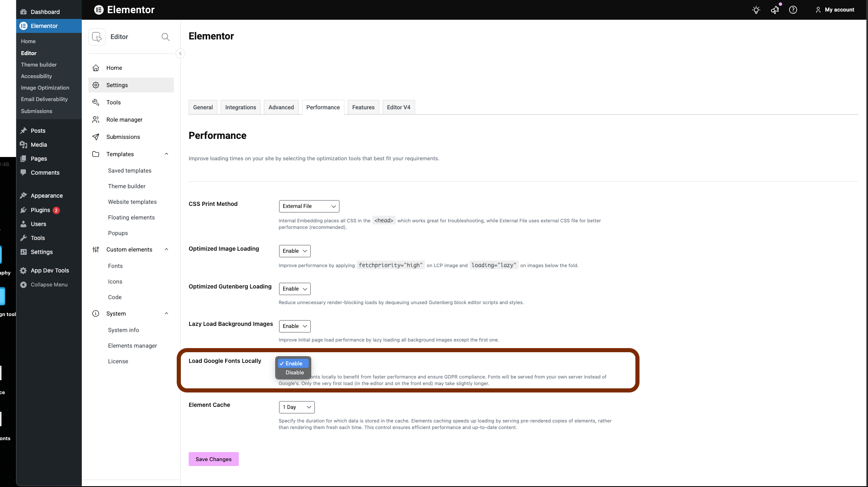Collapse the Editor sidebar arrow button
Viewport: 868px width, 487px height.
180,53
